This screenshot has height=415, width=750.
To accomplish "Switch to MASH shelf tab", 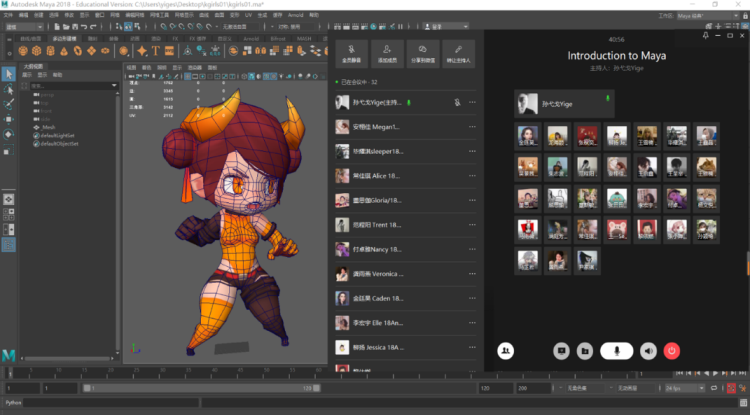I will click(x=304, y=38).
